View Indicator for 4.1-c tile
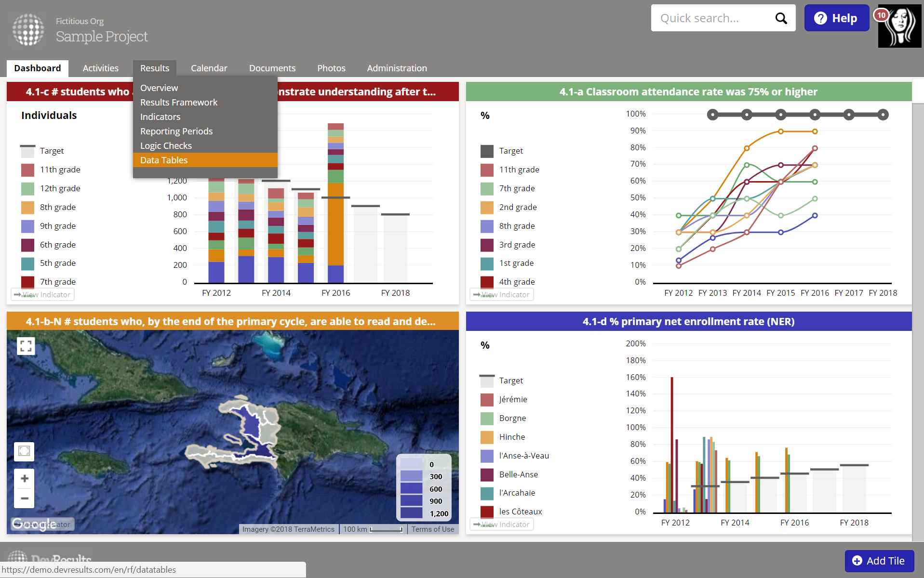The height and width of the screenshot is (578, 924). pos(42,294)
